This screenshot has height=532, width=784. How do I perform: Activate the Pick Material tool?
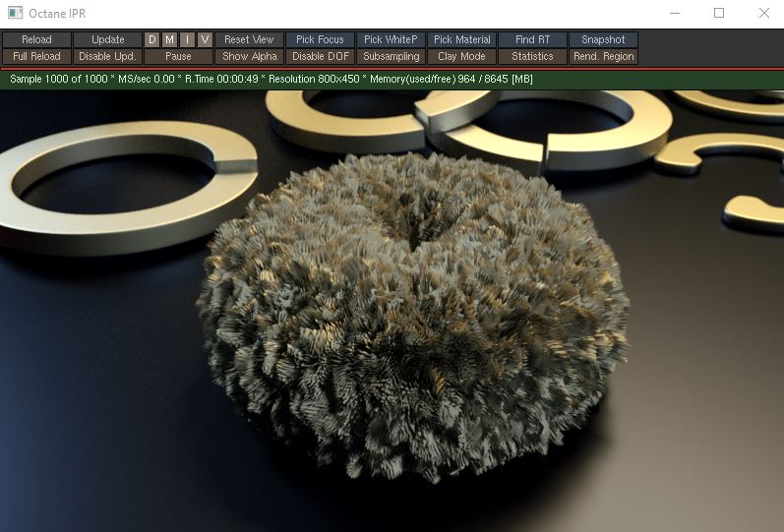pyautogui.click(x=462, y=39)
